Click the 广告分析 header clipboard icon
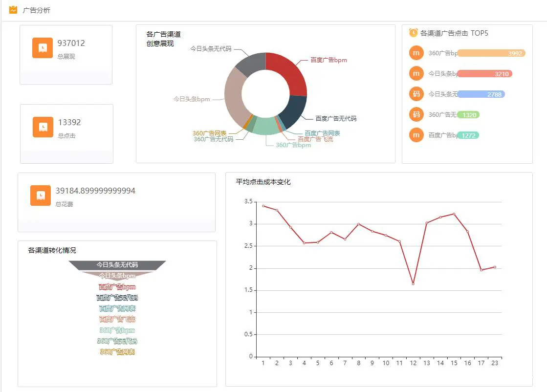The width and height of the screenshot is (547, 392). point(13,10)
